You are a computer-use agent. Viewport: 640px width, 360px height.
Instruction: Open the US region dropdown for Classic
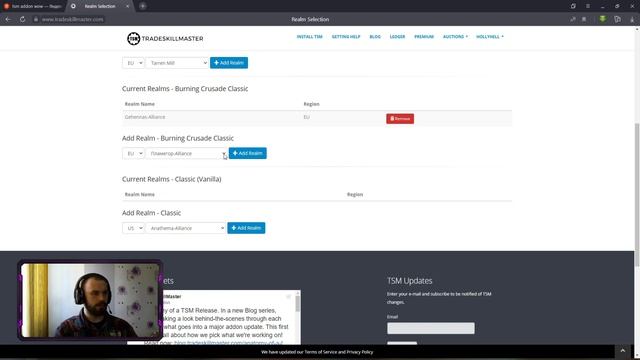pyautogui.click(x=133, y=228)
